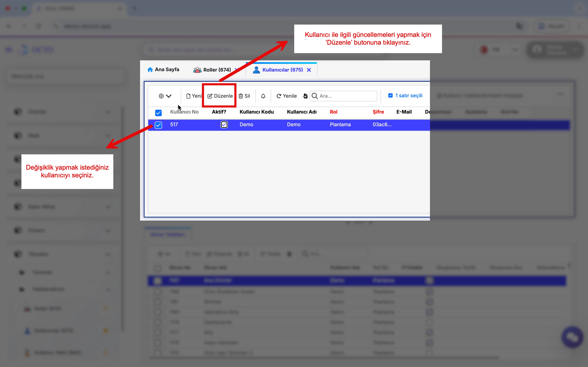Switch to the Roller (674) tab
Screen dimensions: 588x367
click(217, 70)
